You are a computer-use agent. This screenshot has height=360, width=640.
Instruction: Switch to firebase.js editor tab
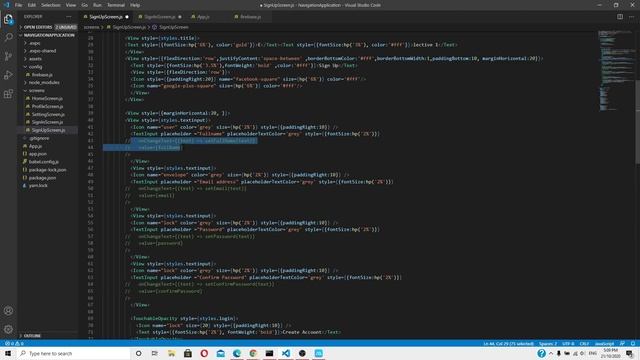tap(250, 17)
